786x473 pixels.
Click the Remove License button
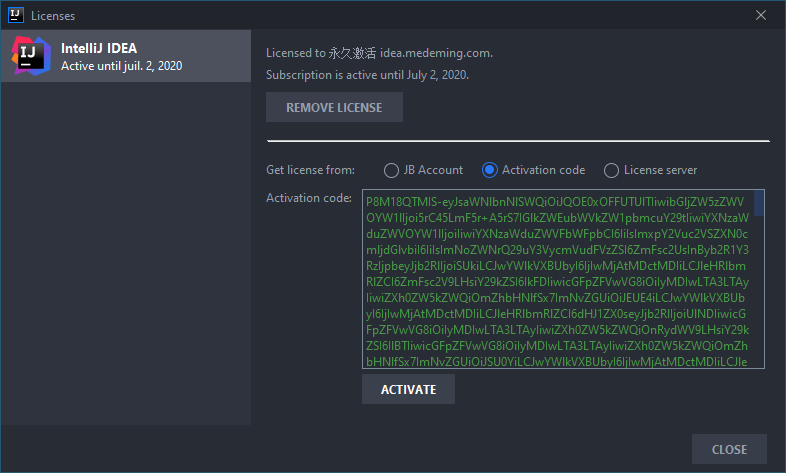334,107
